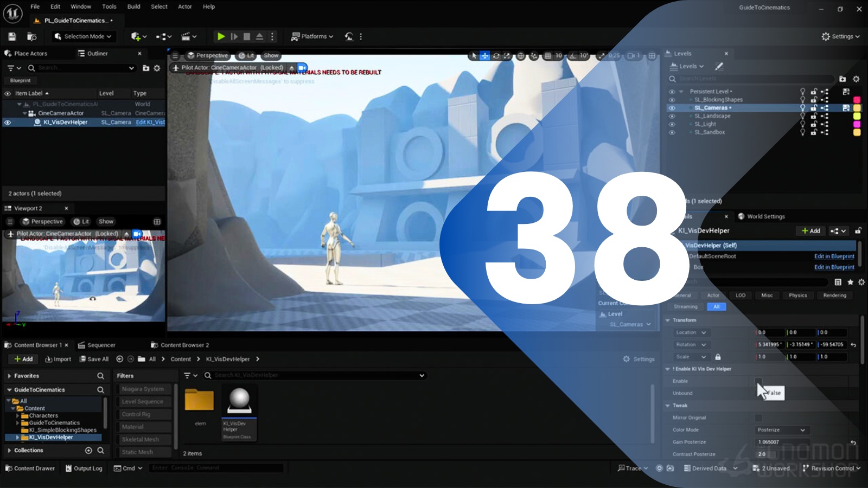Click the Outliner search field

tap(80, 68)
